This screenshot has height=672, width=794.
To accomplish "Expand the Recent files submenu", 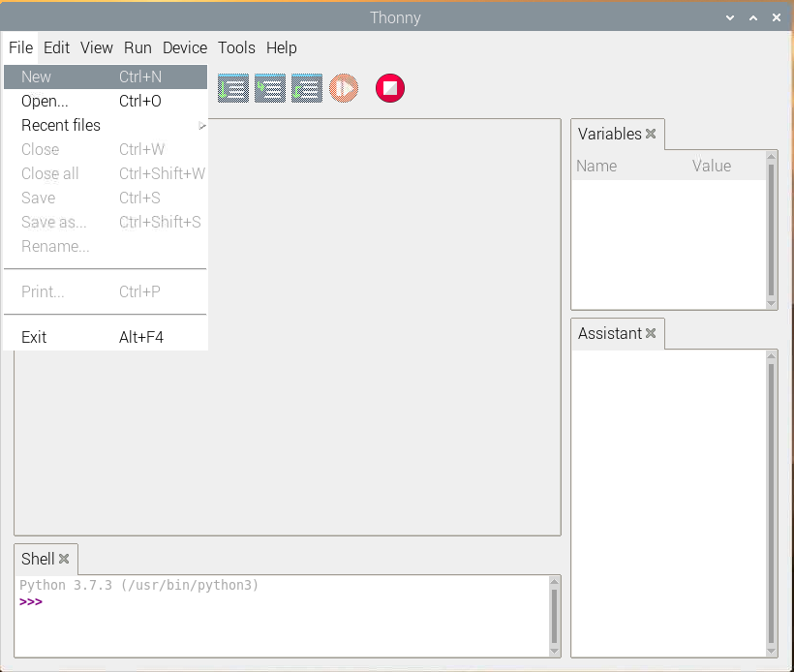I will [106, 125].
